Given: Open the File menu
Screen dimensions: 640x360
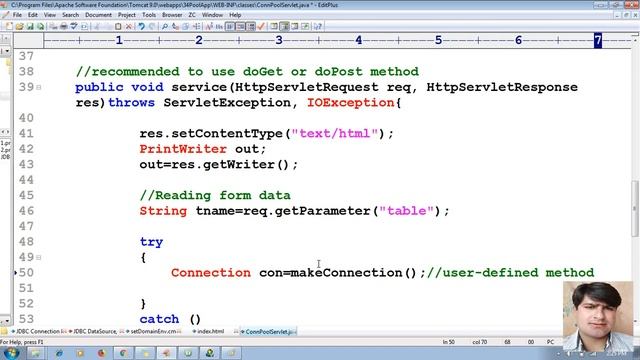Looking at the screenshot, I should pos(17,15).
